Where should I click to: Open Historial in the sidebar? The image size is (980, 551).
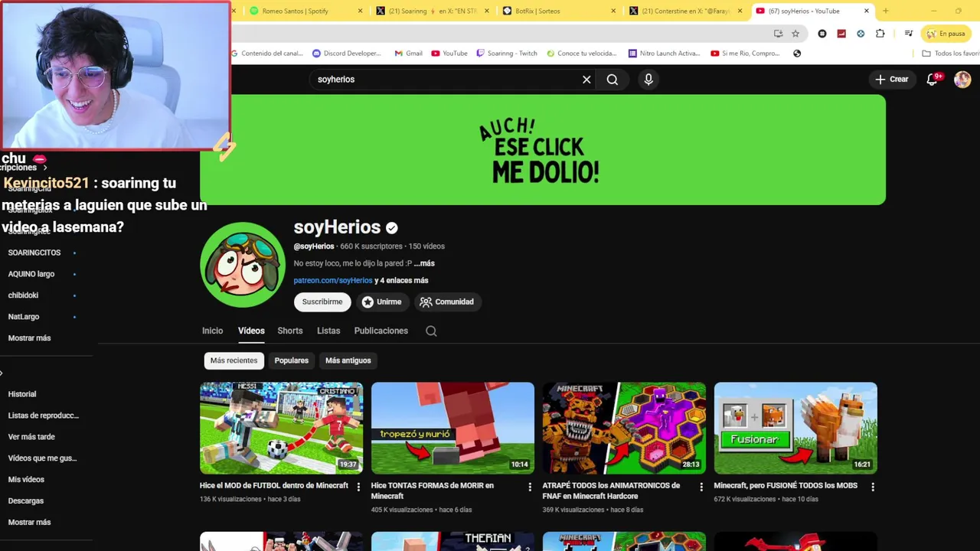point(22,394)
